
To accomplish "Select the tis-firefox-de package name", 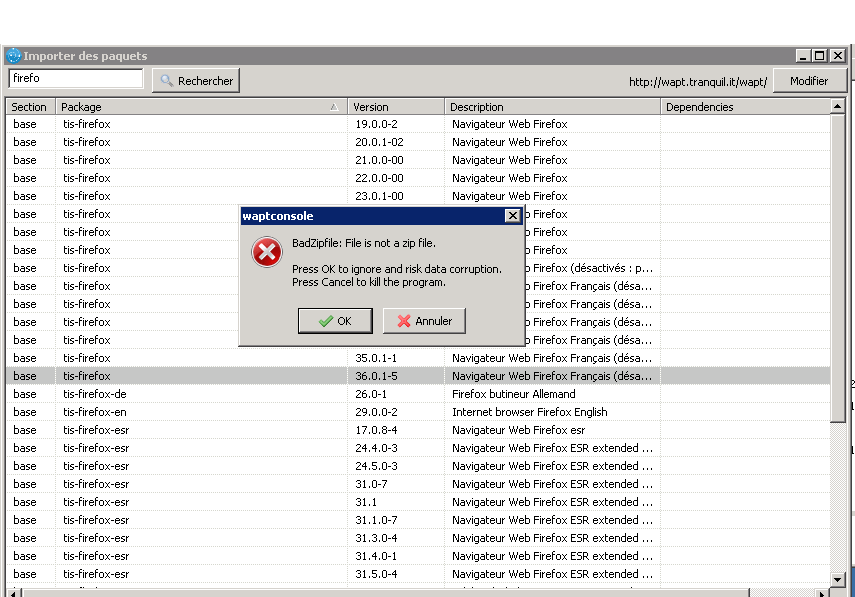I will (x=95, y=394).
